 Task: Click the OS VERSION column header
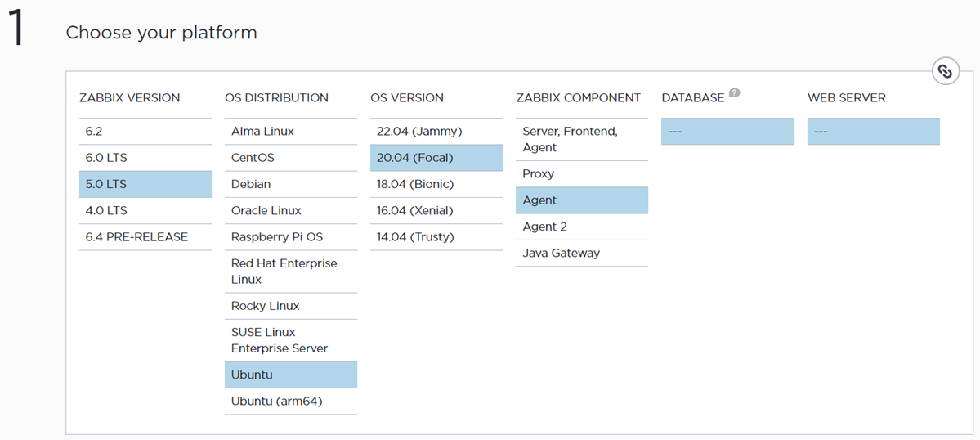(x=407, y=98)
